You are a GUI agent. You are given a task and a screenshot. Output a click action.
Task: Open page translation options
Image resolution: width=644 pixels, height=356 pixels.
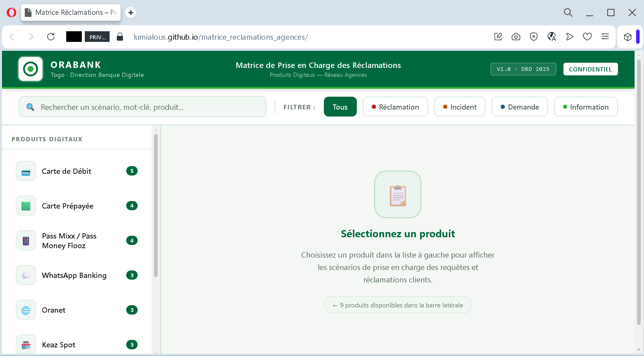click(x=551, y=37)
